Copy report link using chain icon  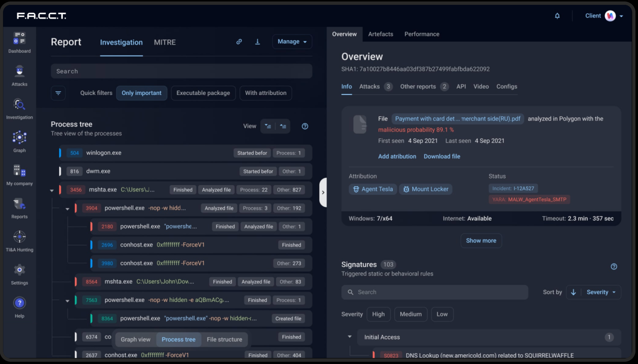pos(239,42)
